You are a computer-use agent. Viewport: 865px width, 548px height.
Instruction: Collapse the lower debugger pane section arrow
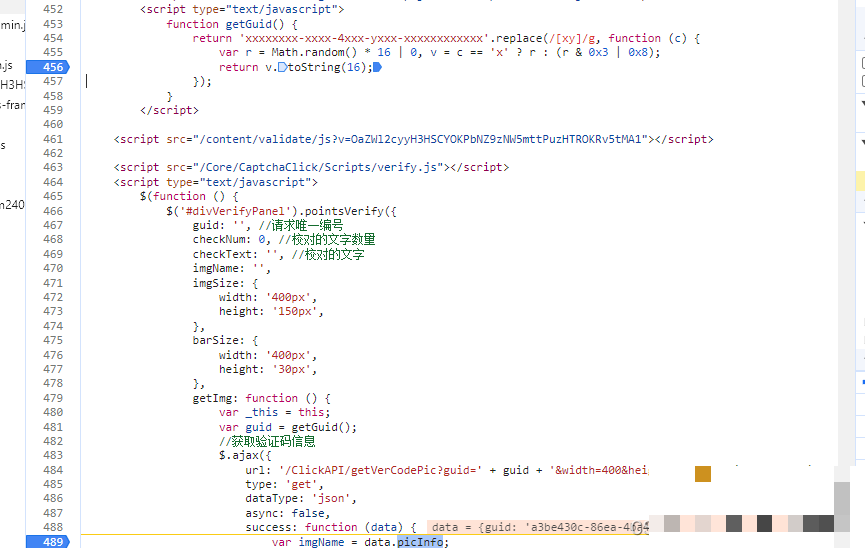tap(861, 143)
